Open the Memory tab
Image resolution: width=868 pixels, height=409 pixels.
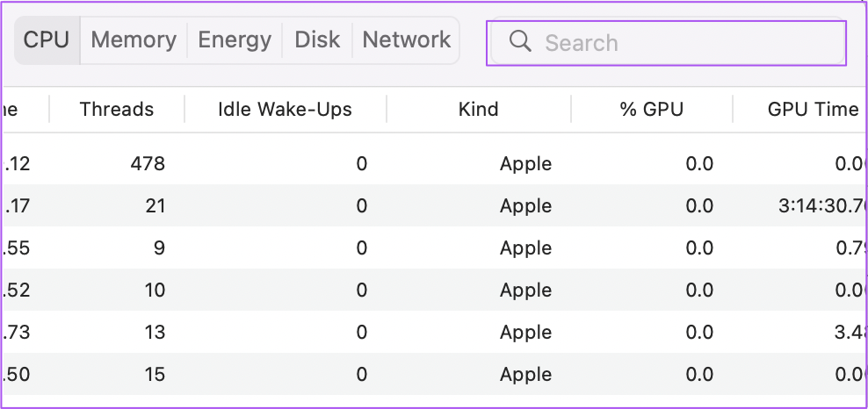pos(134,40)
